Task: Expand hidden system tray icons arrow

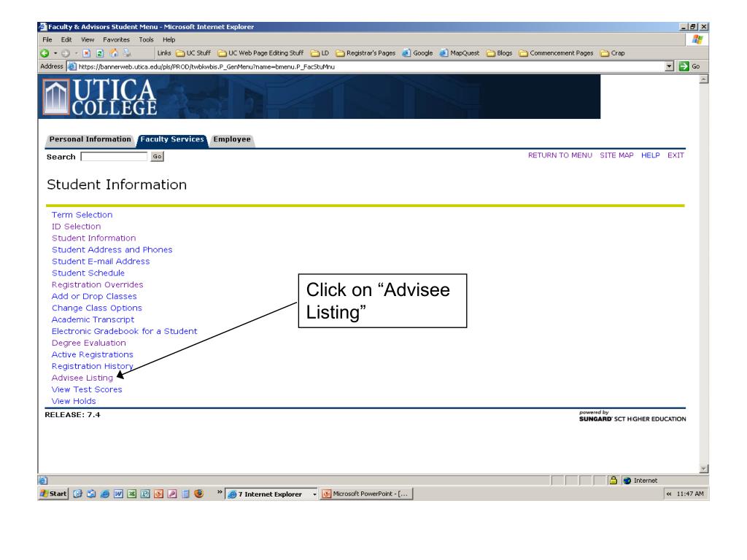Action: (x=669, y=494)
